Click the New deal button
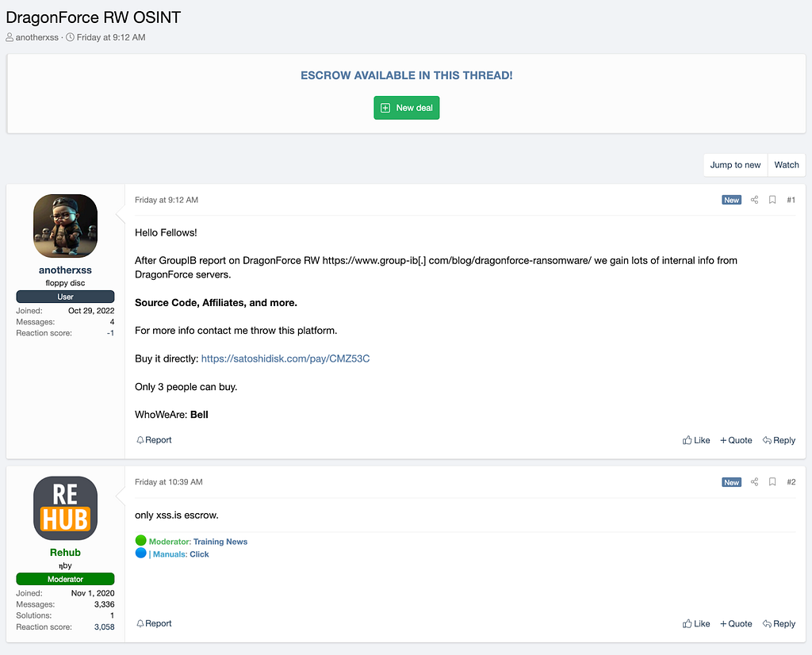812x655 pixels. [x=407, y=108]
